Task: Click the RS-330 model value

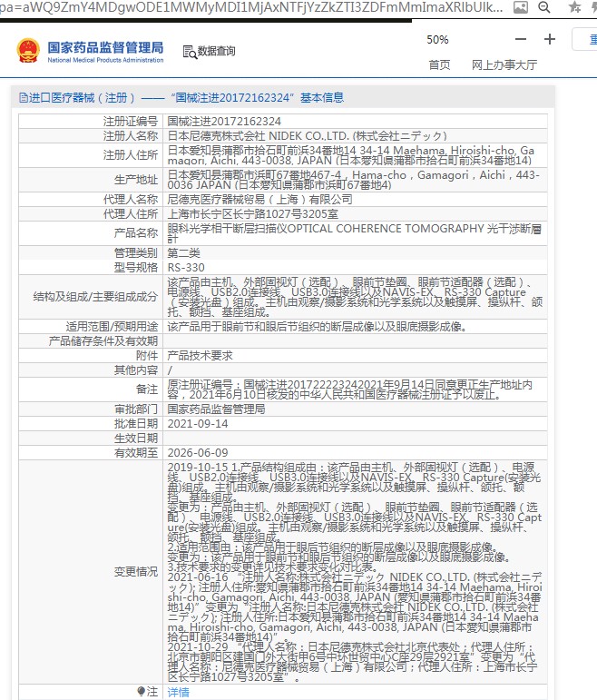Action: [186, 268]
